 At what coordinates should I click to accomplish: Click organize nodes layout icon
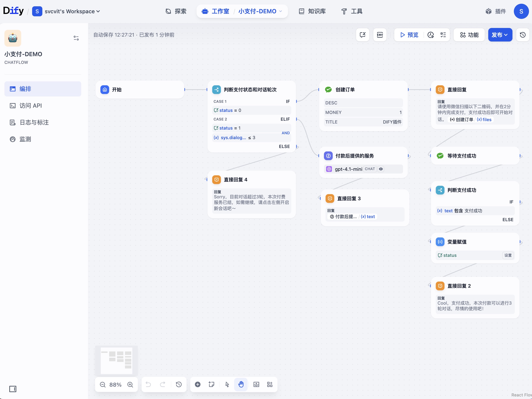270,384
